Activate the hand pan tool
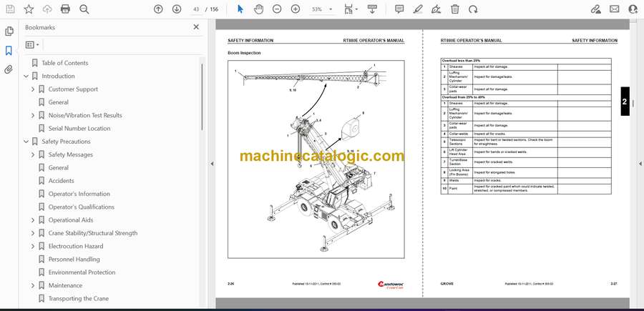The width and height of the screenshot is (644, 311). click(x=258, y=9)
